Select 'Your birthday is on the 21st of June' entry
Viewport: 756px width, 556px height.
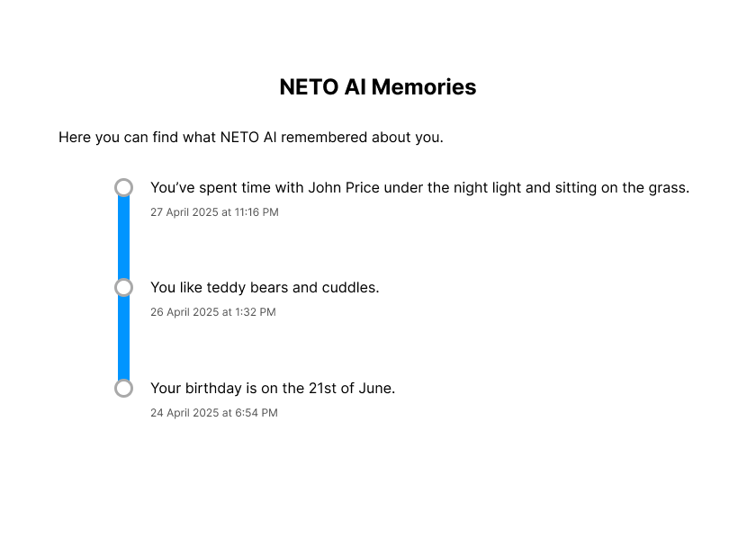click(273, 389)
